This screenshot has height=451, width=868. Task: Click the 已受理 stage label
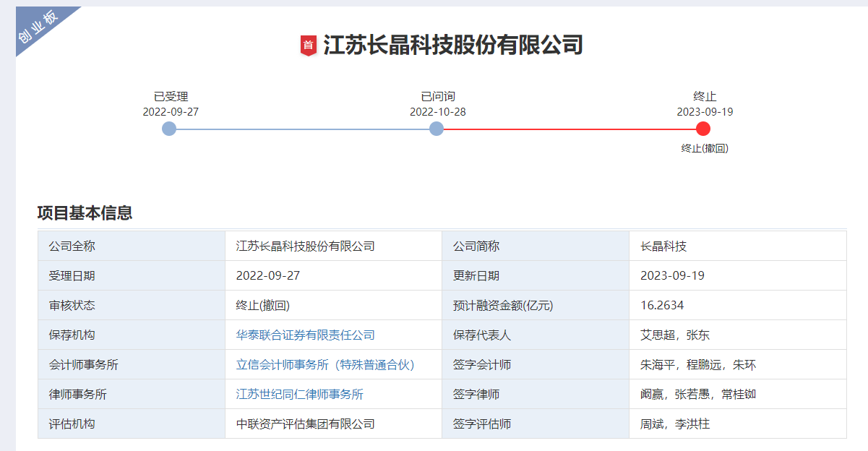(171, 96)
